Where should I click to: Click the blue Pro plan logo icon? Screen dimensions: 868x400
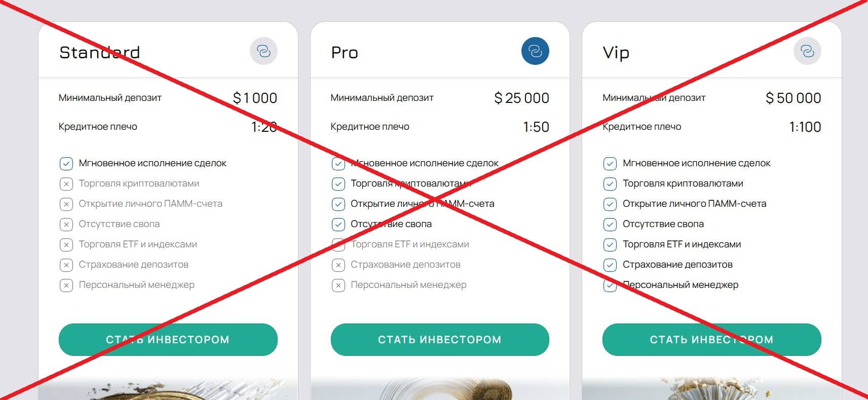[535, 51]
